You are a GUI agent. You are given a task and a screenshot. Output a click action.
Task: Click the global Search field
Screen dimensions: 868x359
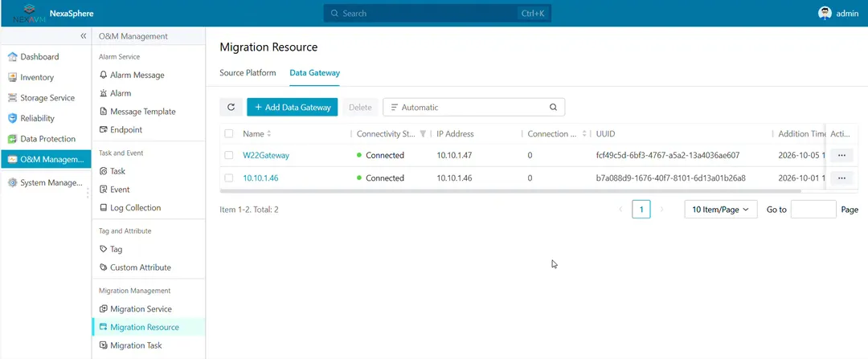(x=437, y=14)
